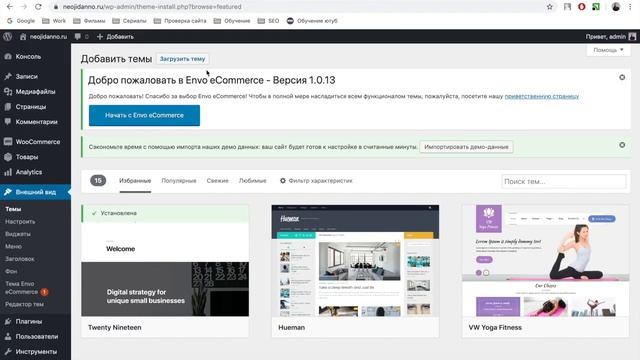The width and height of the screenshot is (640, 360).
Task: Open the Twenty Nineteen theme thumbnail
Action: (165, 261)
